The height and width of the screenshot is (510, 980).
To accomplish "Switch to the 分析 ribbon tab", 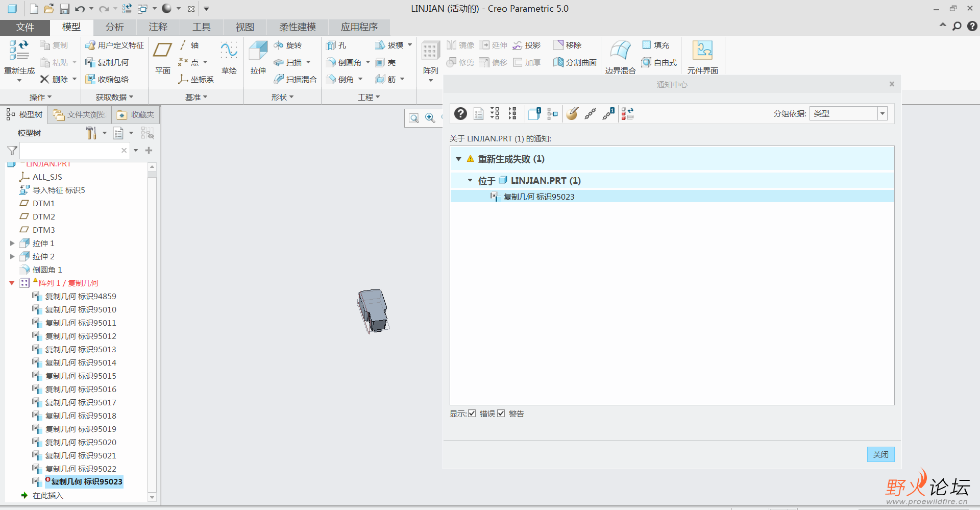I will pos(115,27).
